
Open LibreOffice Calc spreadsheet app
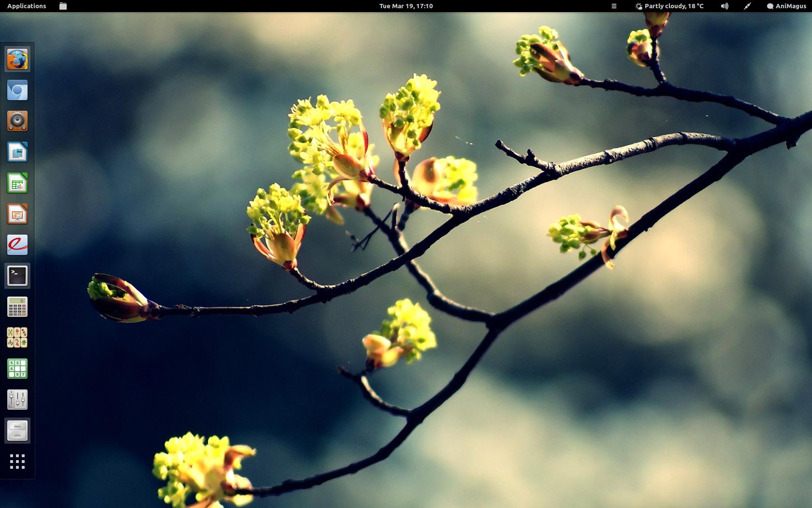pyautogui.click(x=17, y=183)
